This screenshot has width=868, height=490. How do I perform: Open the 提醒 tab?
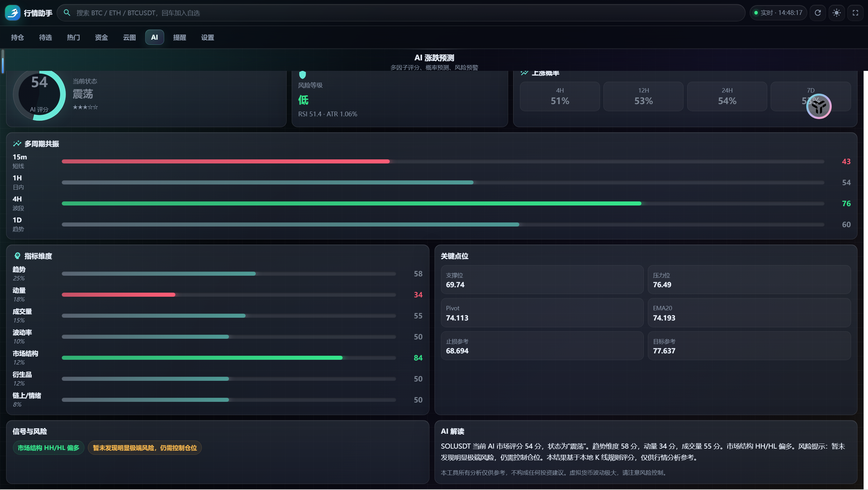(179, 37)
